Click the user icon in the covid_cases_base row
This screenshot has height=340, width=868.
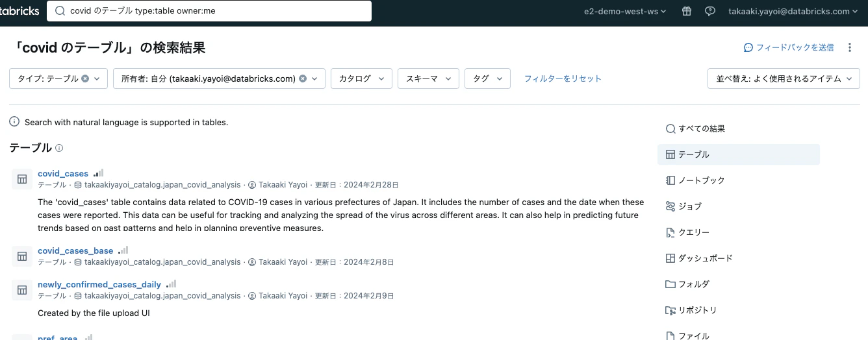[253, 262]
